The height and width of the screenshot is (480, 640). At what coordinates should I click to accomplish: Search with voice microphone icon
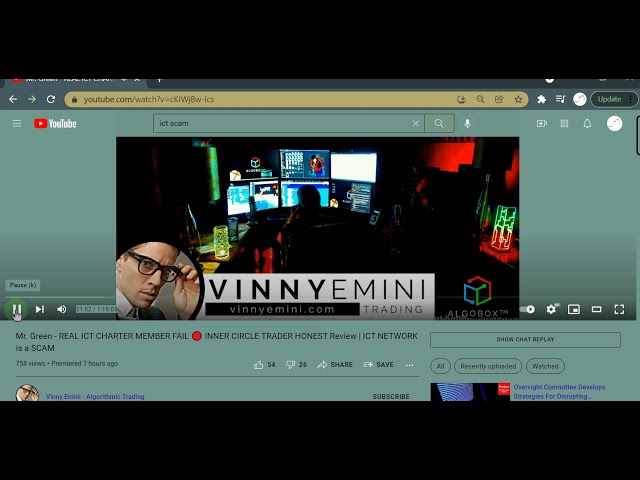(x=467, y=123)
